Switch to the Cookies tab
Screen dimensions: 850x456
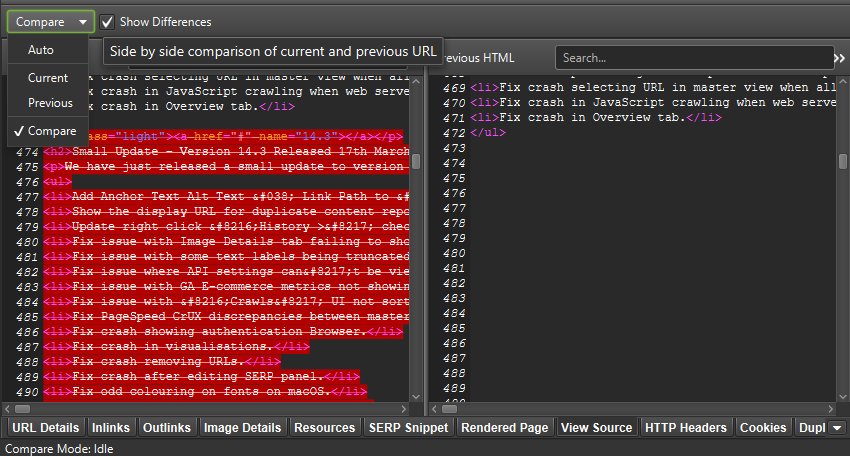(763, 428)
